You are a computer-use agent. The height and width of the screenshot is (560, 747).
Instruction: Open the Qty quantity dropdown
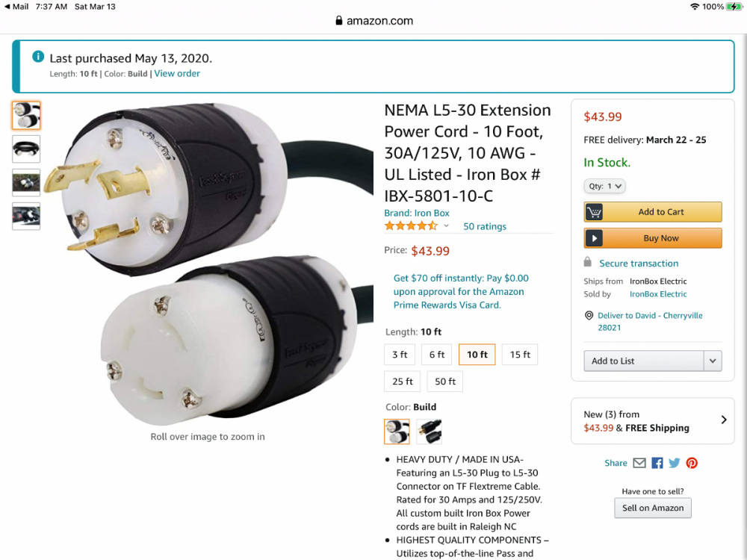click(604, 186)
